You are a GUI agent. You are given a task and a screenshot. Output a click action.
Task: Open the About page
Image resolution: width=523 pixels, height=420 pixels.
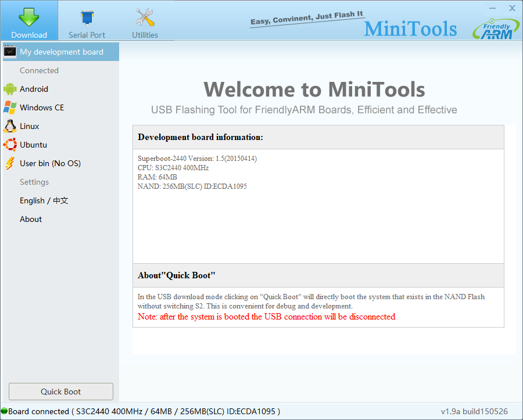tap(60, 220)
